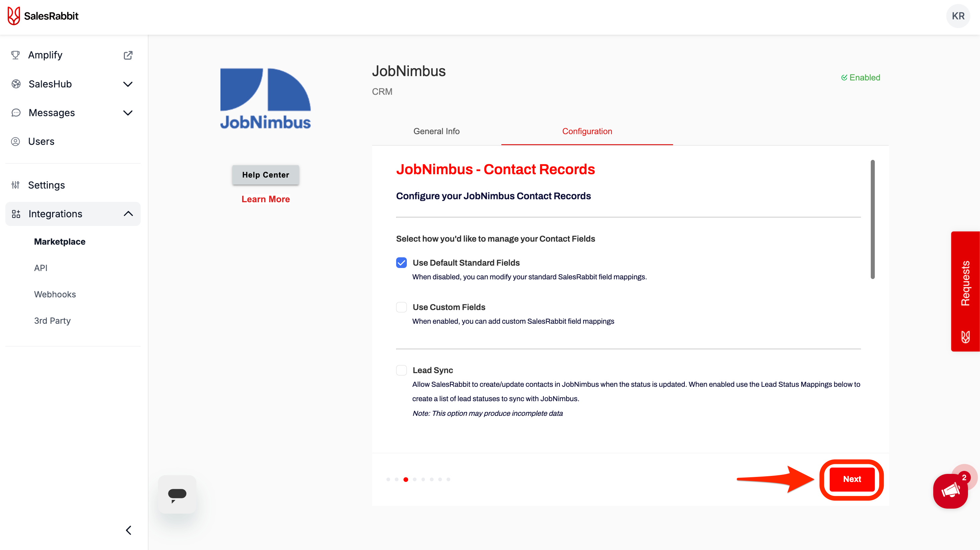This screenshot has height=550, width=980.
Task: Open KR user avatar menu
Action: coord(958,16)
